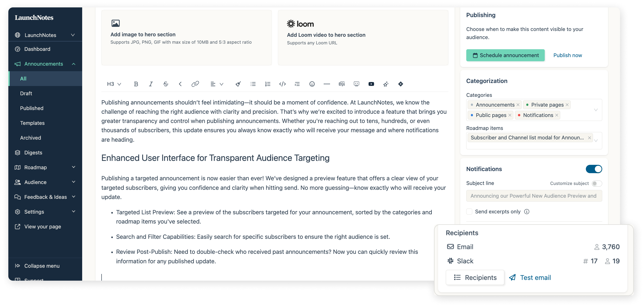Apply strikethrough formatting
The image size is (644, 307).
tap(166, 84)
